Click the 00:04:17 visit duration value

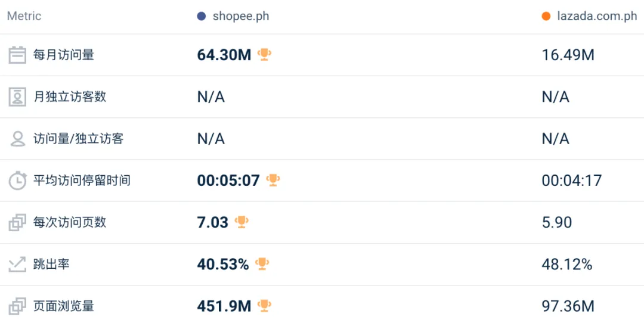pyautogui.click(x=572, y=181)
